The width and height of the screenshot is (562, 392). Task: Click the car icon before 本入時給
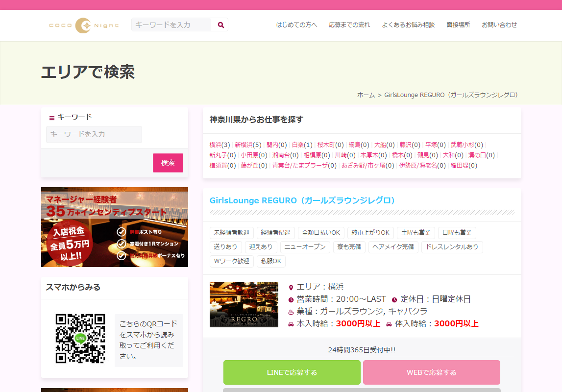pyautogui.click(x=291, y=324)
